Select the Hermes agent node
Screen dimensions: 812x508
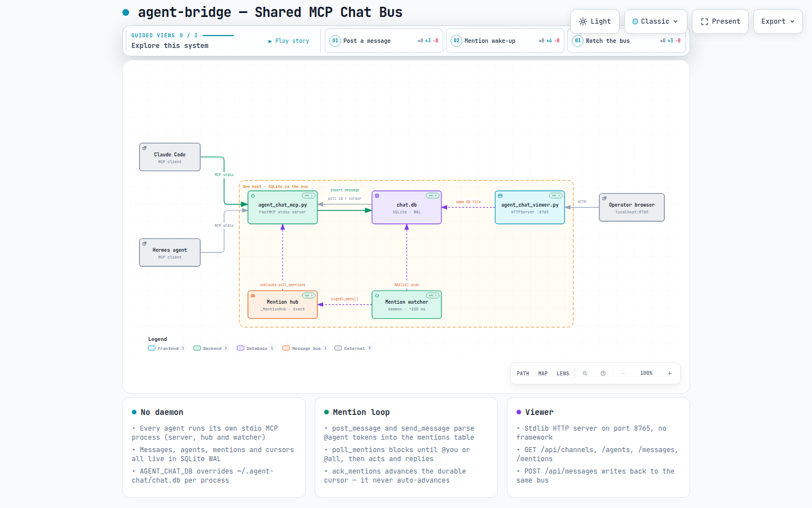click(170, 252)
